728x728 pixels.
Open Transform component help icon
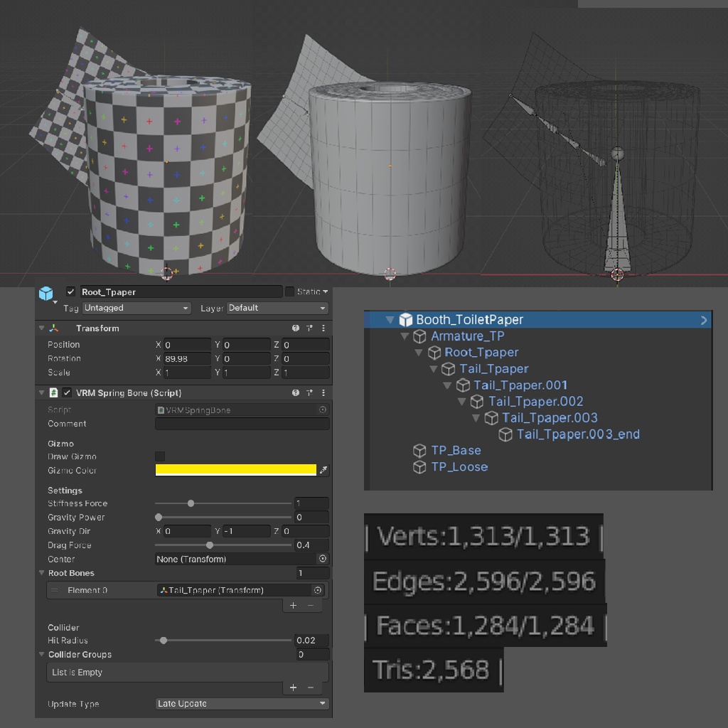pyautogui.click(x=295, y=328)
